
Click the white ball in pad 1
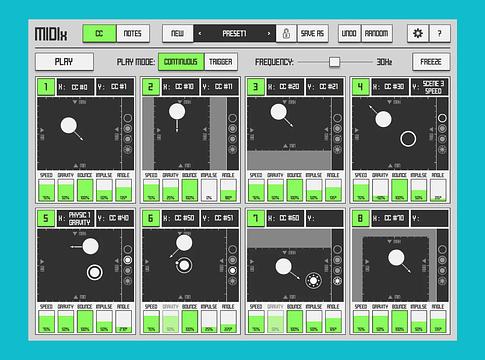point(69,125)
